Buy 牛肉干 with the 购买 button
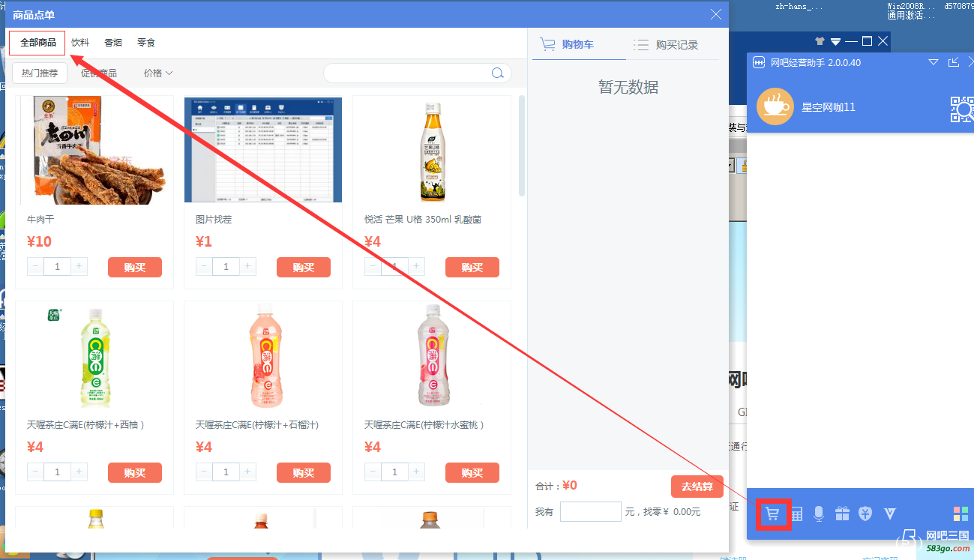Screen dimensions: 974x560 (135, 267)
